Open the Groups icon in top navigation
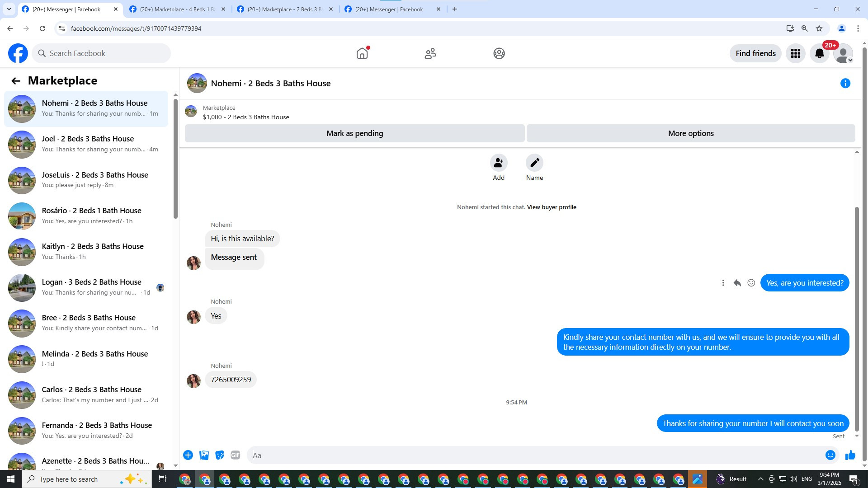Screen dimensions: 868x488 (x=499, y=53)
